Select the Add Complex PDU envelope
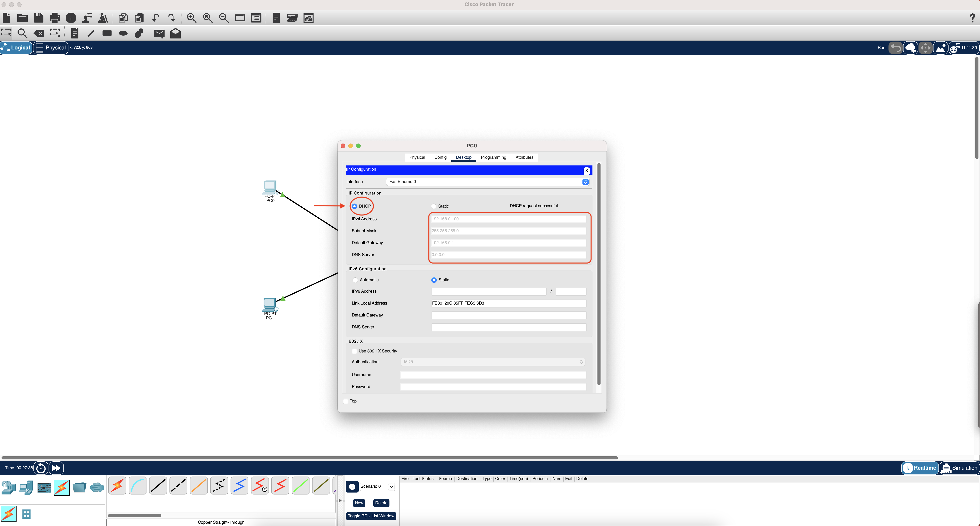The width and height of the screenshot is (980, 526). tap(175, 33)
